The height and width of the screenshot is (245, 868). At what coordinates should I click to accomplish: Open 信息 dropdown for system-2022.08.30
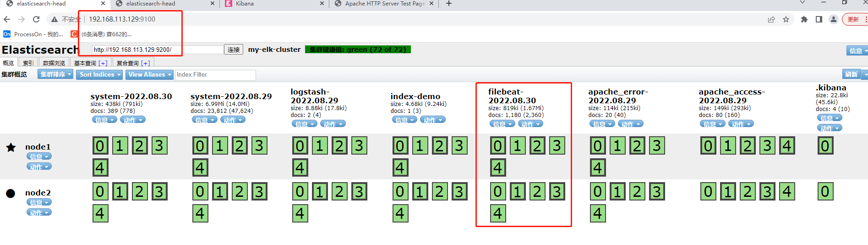tap(104, 120)
